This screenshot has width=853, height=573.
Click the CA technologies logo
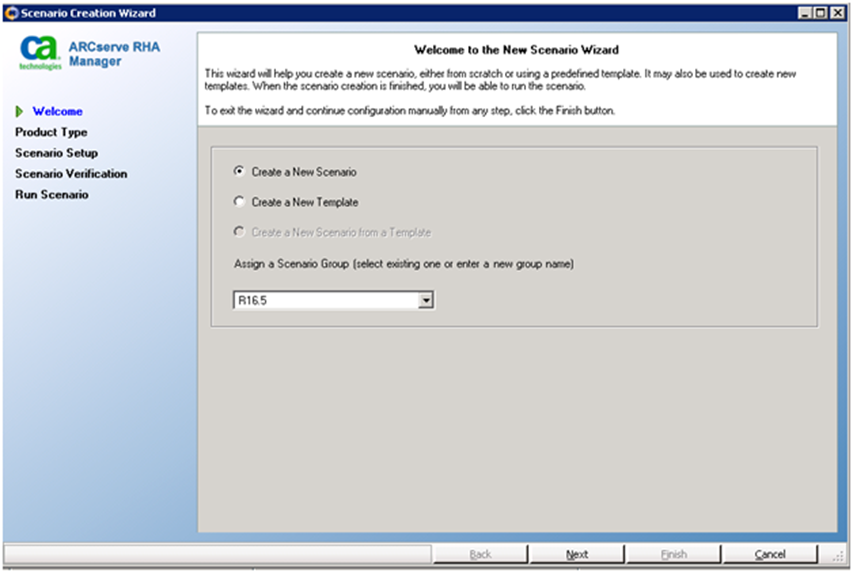(x=40, y=53)
